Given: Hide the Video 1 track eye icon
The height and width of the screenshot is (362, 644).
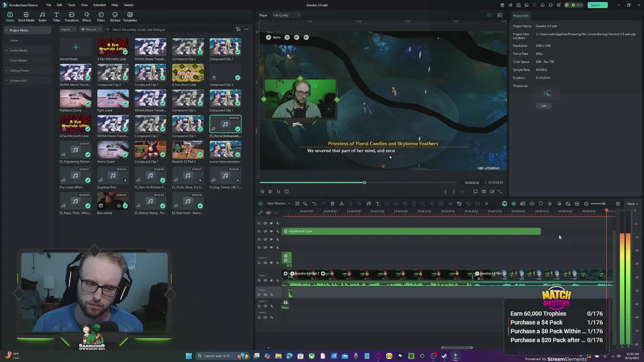Looking at the screenshot, I should pos(271,281).
